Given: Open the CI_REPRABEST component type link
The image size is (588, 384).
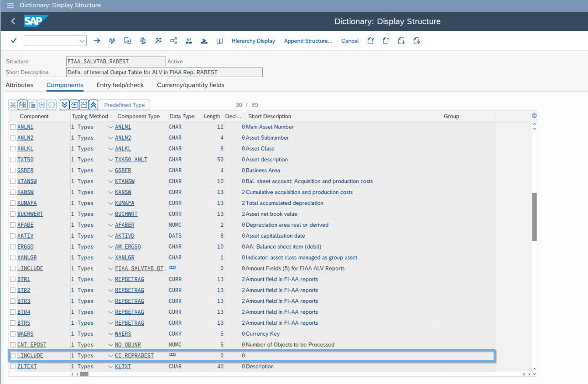Looking at the screenshot, I should click(x=134, y=356).
